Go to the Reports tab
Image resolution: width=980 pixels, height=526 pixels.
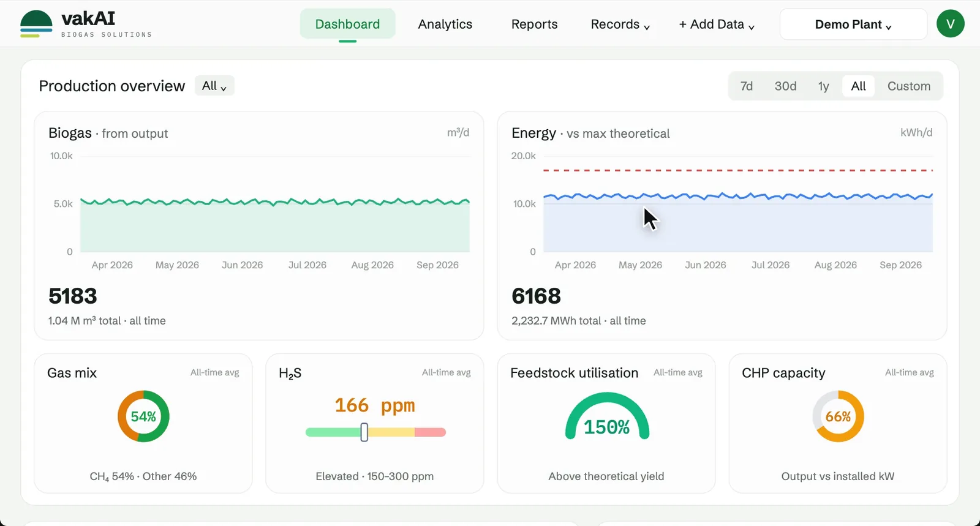[534, 24]
